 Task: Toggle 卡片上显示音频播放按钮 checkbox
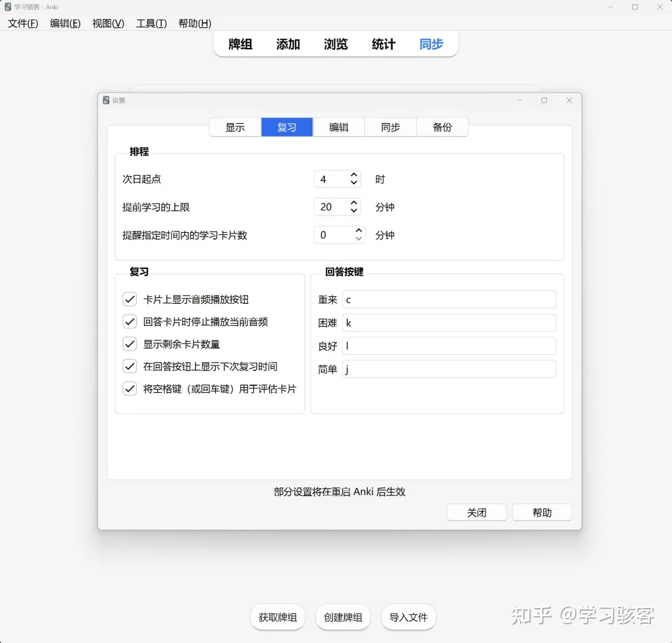(x=130, y=299)
